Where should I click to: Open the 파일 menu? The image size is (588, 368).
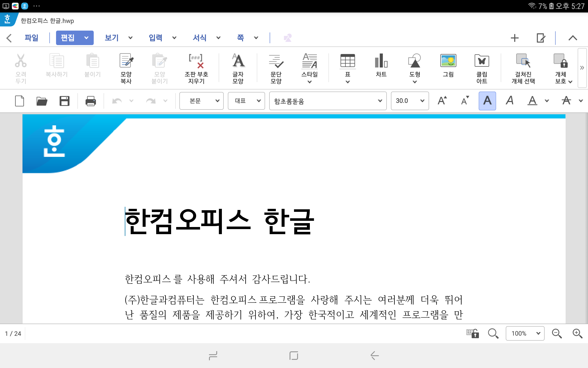tap(31, 38)
